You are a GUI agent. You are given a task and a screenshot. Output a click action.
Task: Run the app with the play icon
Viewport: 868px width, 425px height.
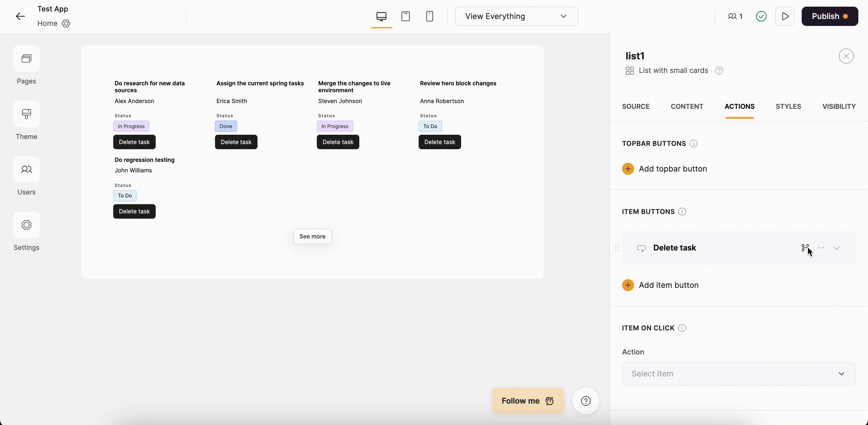tap(785, 16)
